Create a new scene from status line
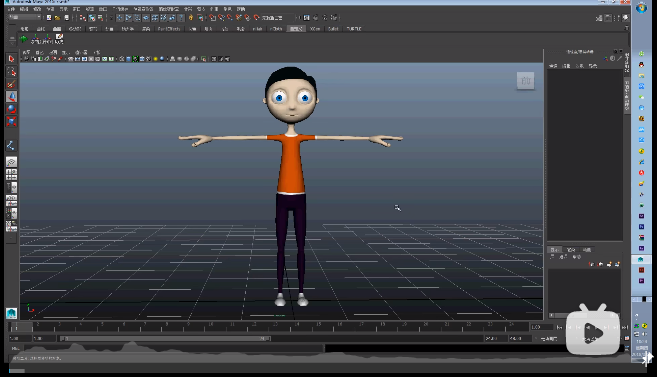 point(49,18)
